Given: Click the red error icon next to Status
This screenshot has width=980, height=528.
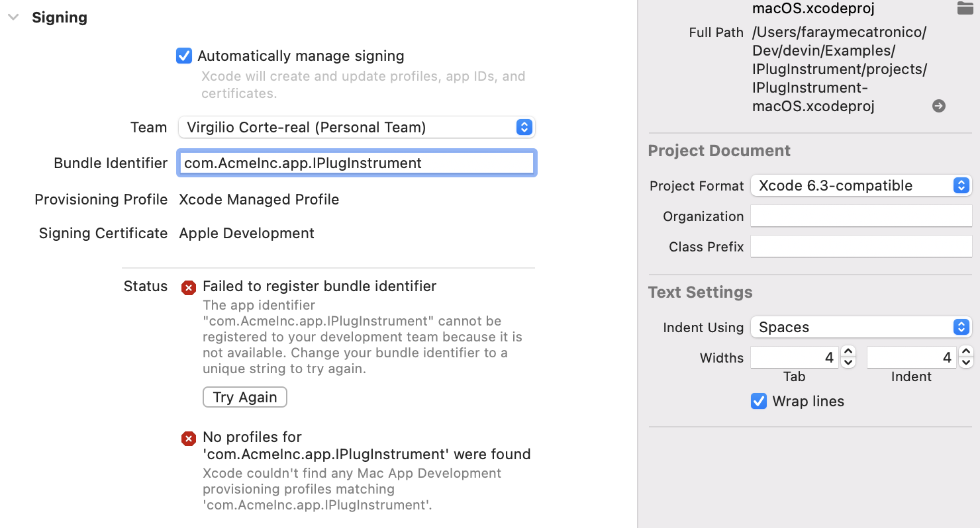Looking at the screenshot, I should coord(188,287).
